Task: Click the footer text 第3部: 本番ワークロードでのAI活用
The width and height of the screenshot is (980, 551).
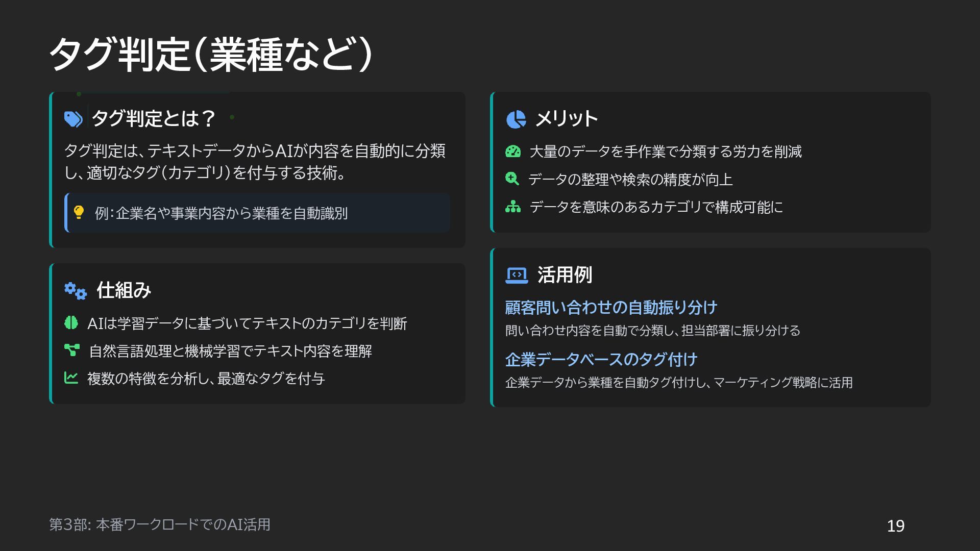Action: [x=160, y=524]
